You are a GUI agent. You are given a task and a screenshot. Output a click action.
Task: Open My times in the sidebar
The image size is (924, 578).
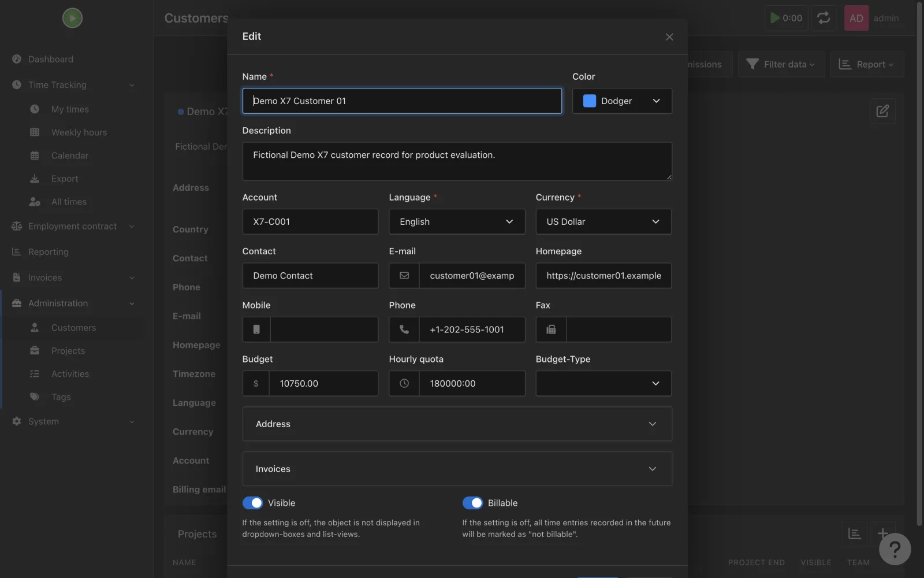click(x=70, y=109)
